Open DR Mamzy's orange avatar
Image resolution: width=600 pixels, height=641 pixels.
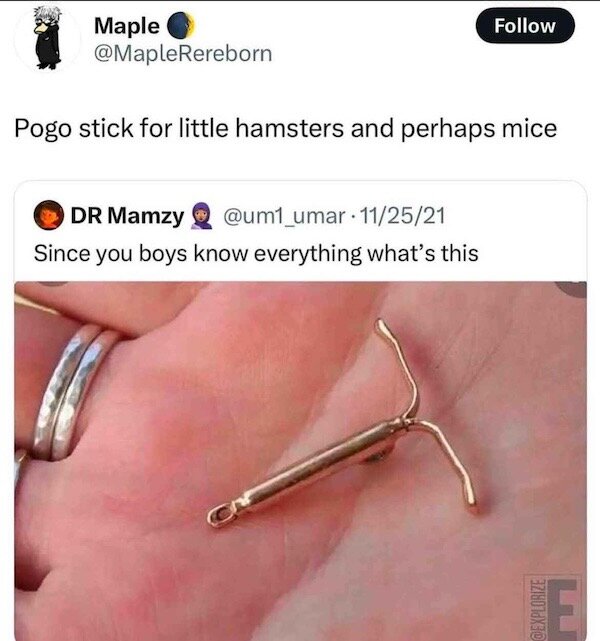pyautogui.click(x=49, y=215)
